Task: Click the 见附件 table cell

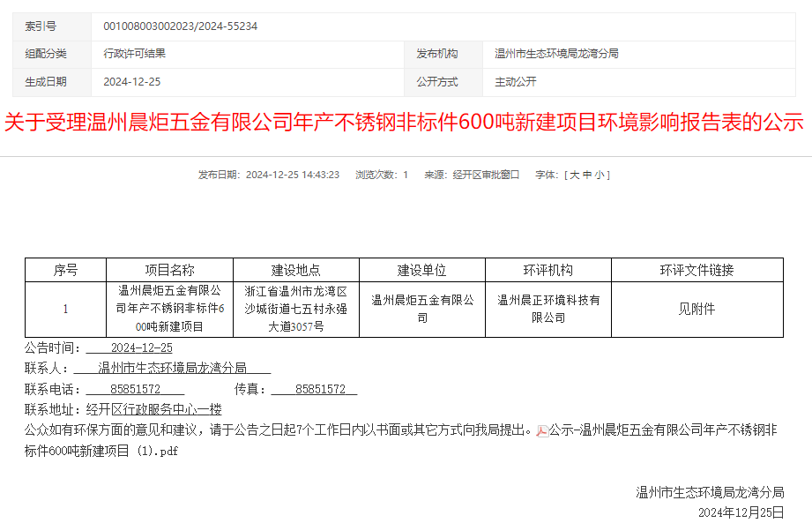Action: [697, 310]
